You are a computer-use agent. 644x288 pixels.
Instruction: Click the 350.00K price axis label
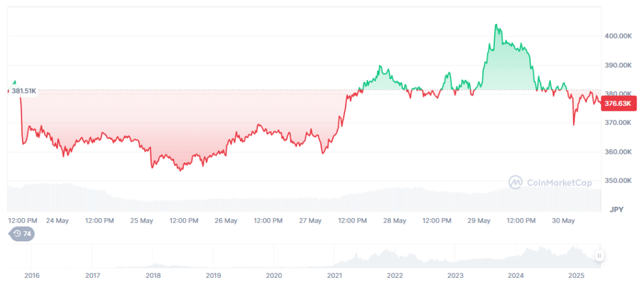619,181
